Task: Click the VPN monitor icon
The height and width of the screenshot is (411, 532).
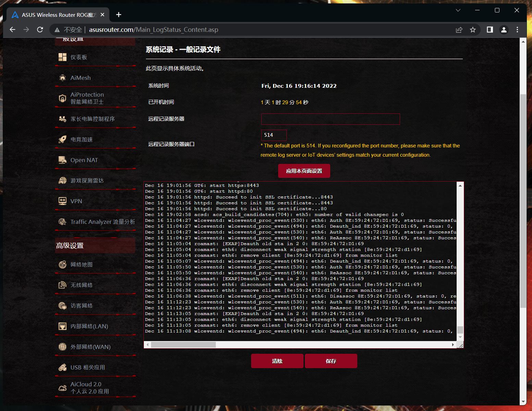Action: (x=62, y=201)
